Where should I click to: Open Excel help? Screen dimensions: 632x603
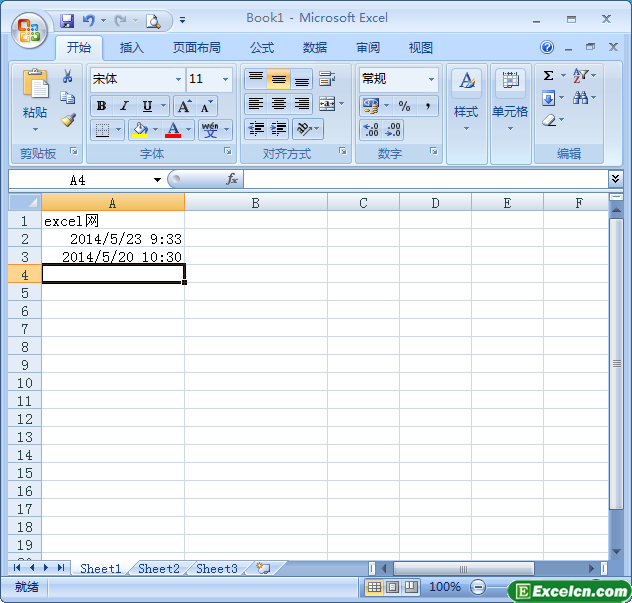[x=547, y=47]
